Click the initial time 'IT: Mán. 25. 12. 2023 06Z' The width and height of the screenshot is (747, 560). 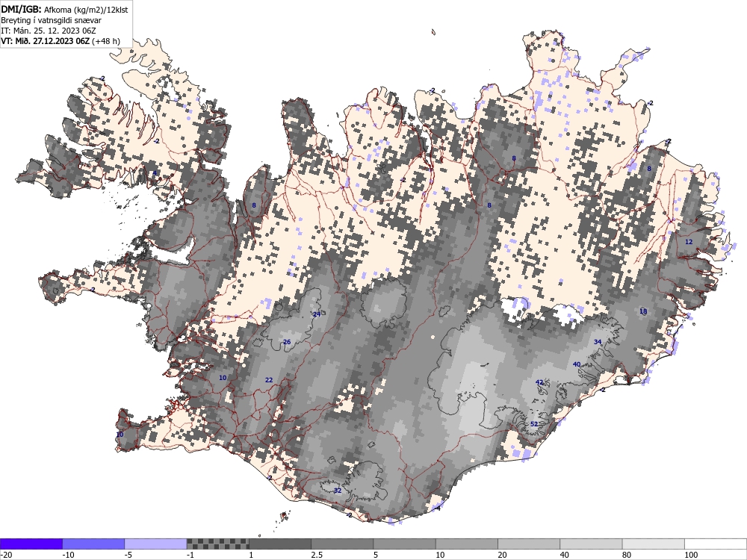[49, 31]
